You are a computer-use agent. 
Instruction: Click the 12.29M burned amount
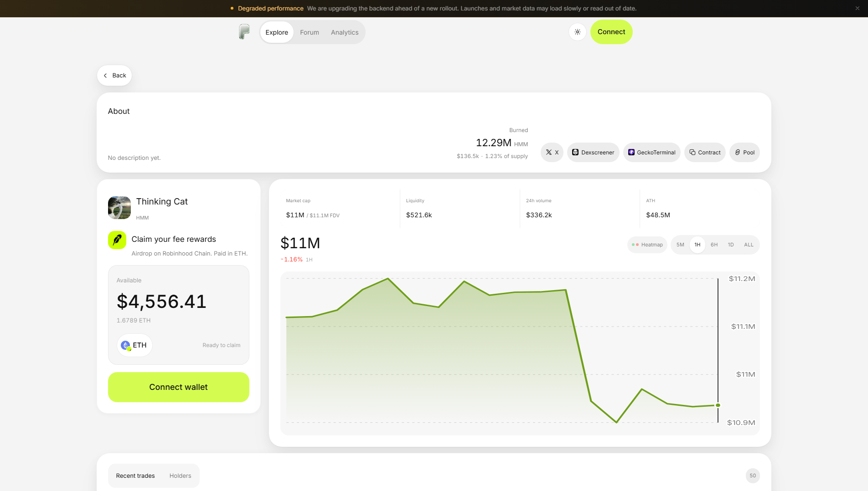(494, 143)
